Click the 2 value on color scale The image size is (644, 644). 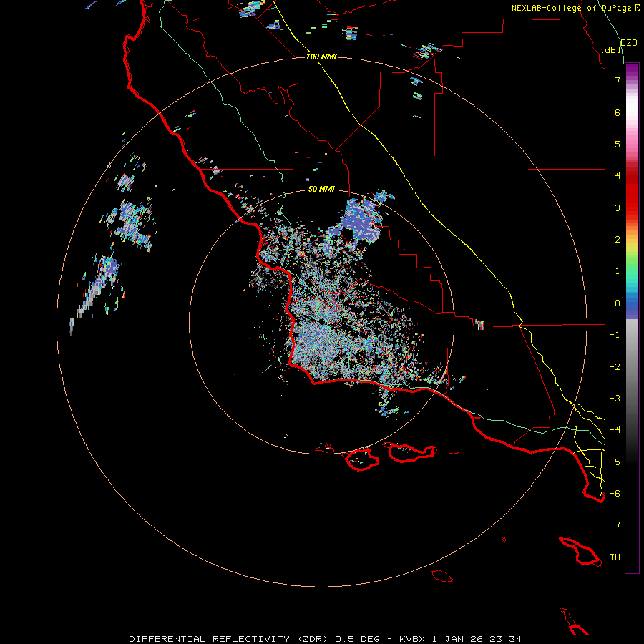[x=618, y=240]
